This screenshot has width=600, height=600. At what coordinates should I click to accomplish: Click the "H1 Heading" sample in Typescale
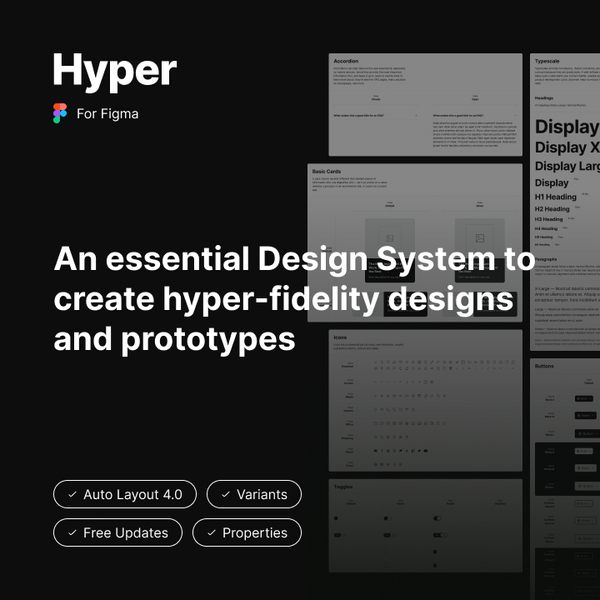click(555, 197)
